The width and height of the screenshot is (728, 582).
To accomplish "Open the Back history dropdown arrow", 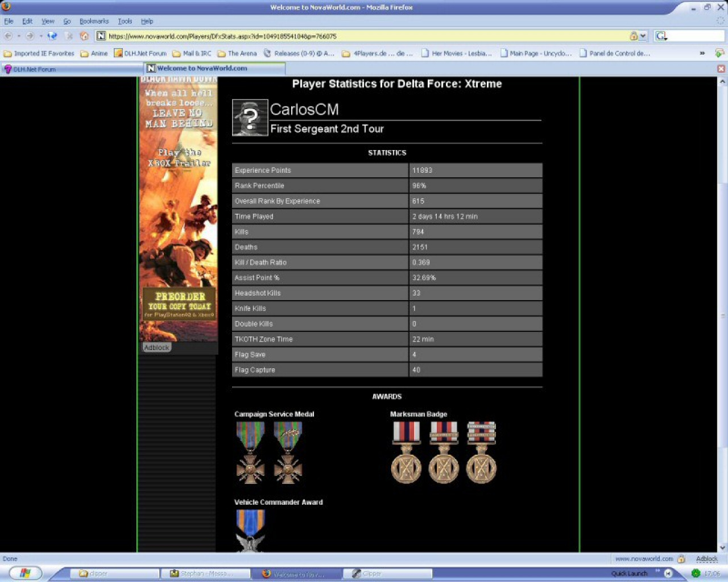I will click(18, 36).
